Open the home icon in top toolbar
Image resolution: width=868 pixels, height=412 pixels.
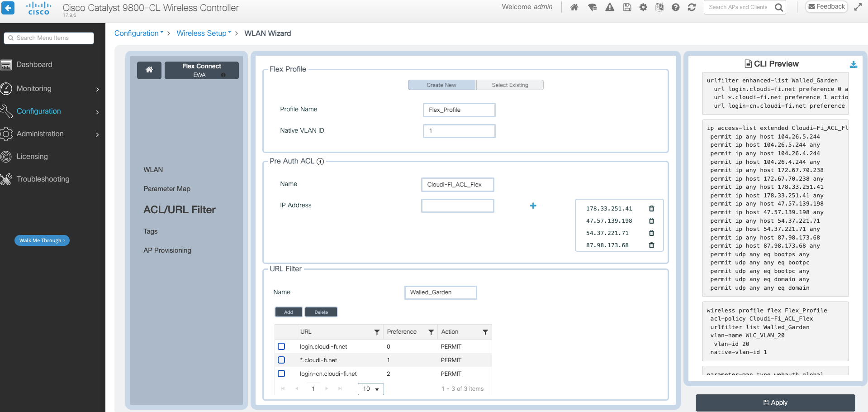574,7
